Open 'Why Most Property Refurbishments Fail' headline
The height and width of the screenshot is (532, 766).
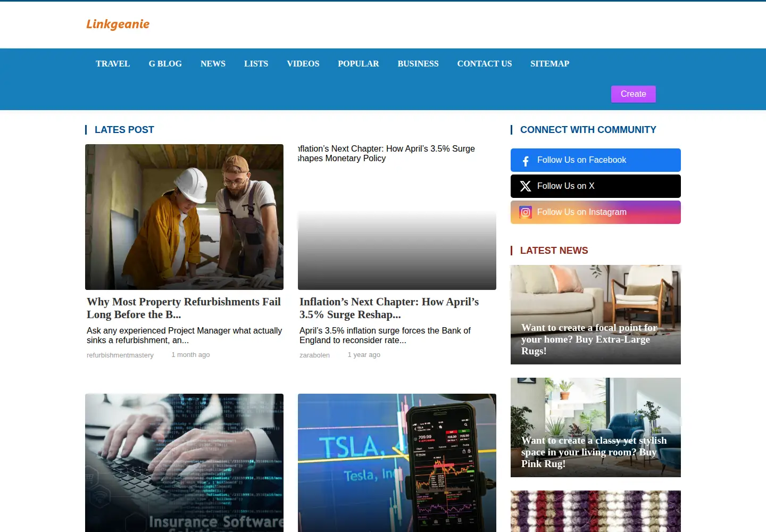pos(184,308)
